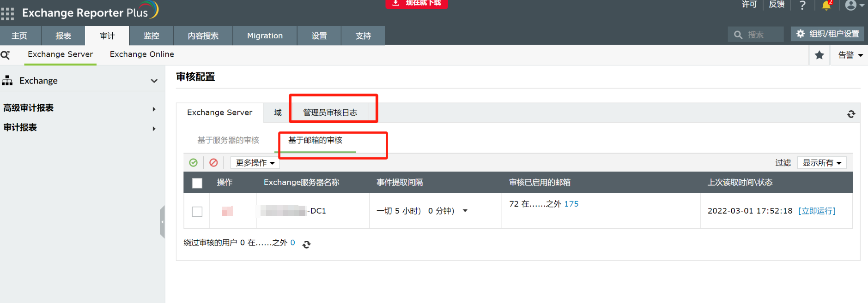Click the 现在就下载 download button

point(417,4)
